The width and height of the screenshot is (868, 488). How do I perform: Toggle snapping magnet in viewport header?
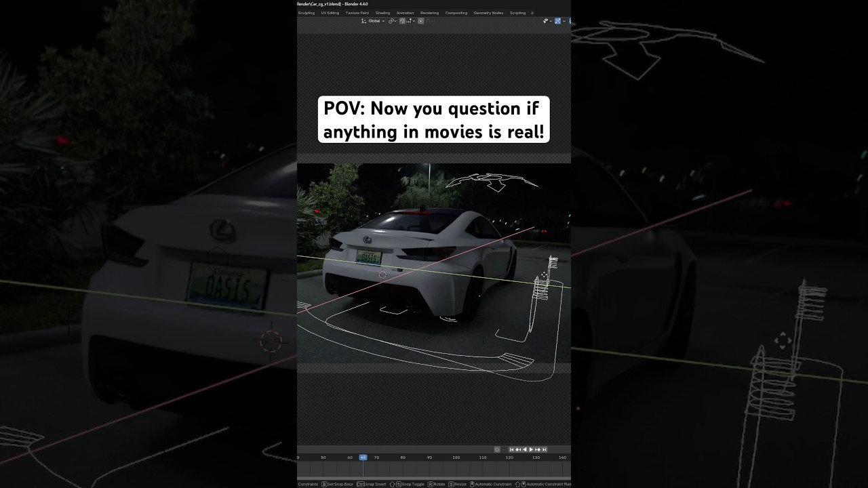tap(402, 21)
